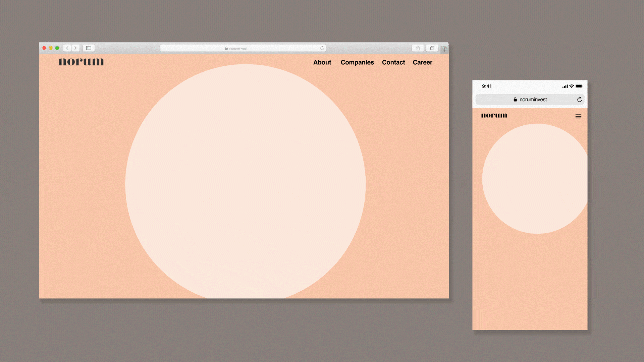Click the Share icon in Safari toolbar
The height and width of the screenshot is (362, 644).
[418, 48]
